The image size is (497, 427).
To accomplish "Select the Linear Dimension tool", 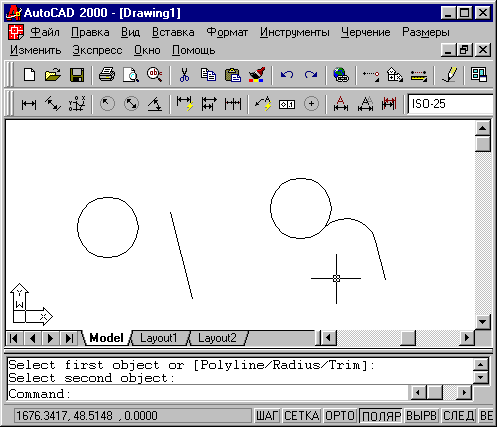I will click(29, 104).
